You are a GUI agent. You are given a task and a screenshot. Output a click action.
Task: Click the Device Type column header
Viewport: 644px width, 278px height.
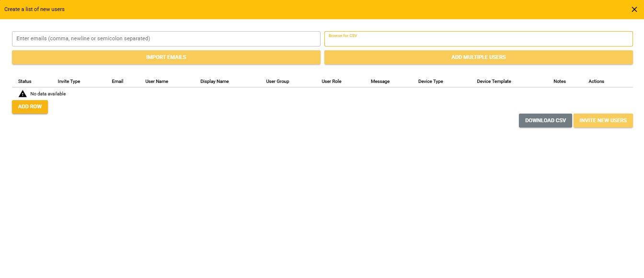pyautogui.click(x=430, y=81)
